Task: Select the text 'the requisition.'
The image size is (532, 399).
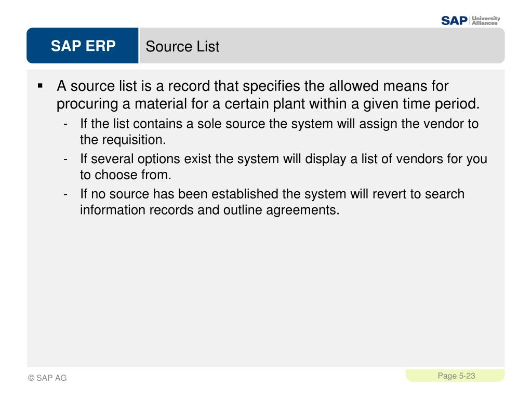Action: pos(123,140)
